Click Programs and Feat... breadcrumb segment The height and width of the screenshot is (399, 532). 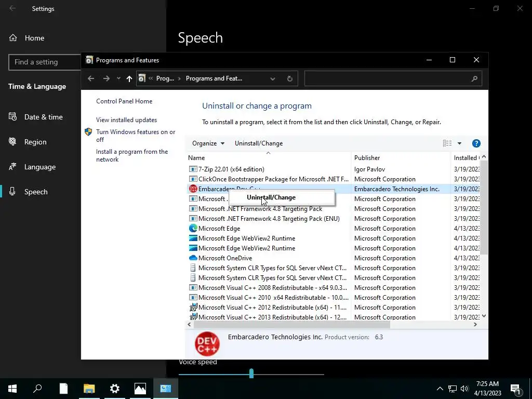tap(214, 78)
